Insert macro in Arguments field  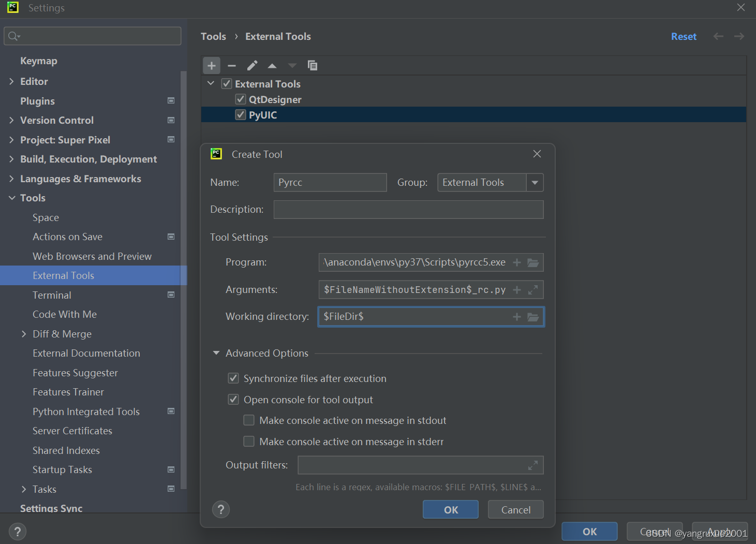[516, 290]
